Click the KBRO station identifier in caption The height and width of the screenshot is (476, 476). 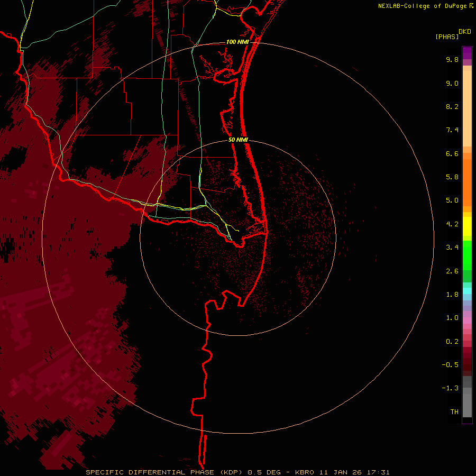[305, 472]
